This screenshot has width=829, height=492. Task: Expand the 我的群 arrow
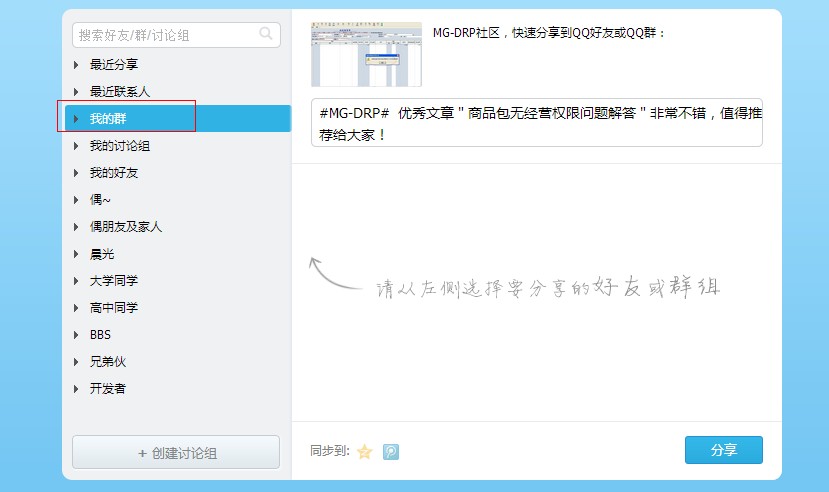click(76, 118)
